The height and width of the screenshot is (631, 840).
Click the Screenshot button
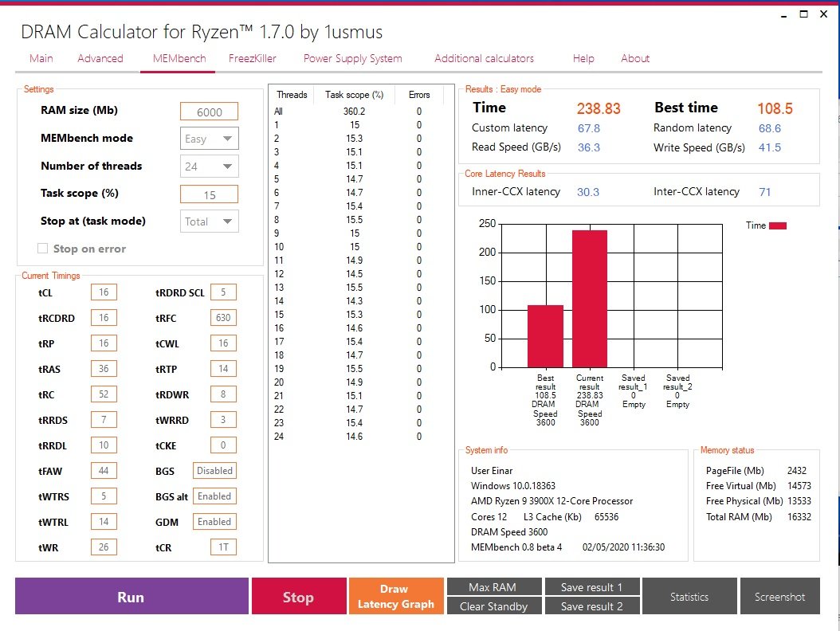pos(779,596)
